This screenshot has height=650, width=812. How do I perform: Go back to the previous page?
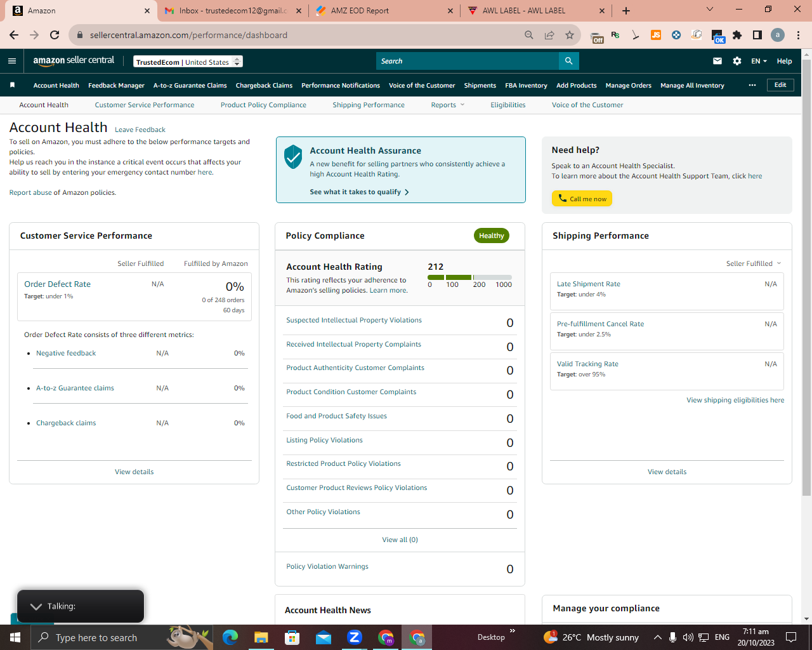click(14, 35)
